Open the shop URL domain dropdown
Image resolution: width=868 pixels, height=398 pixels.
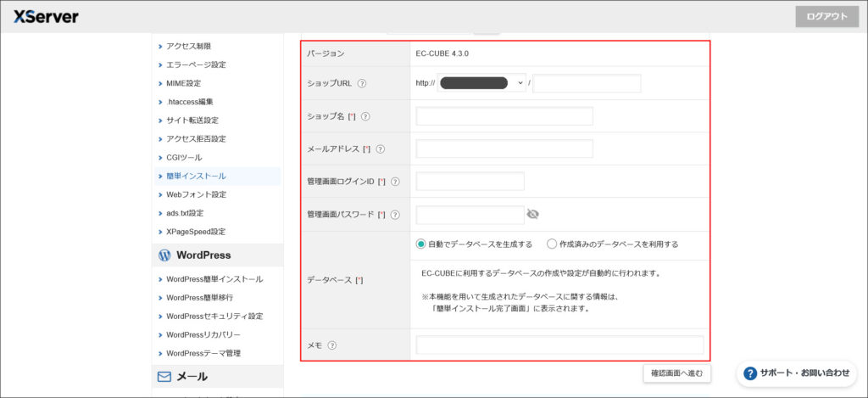(481, 83)
